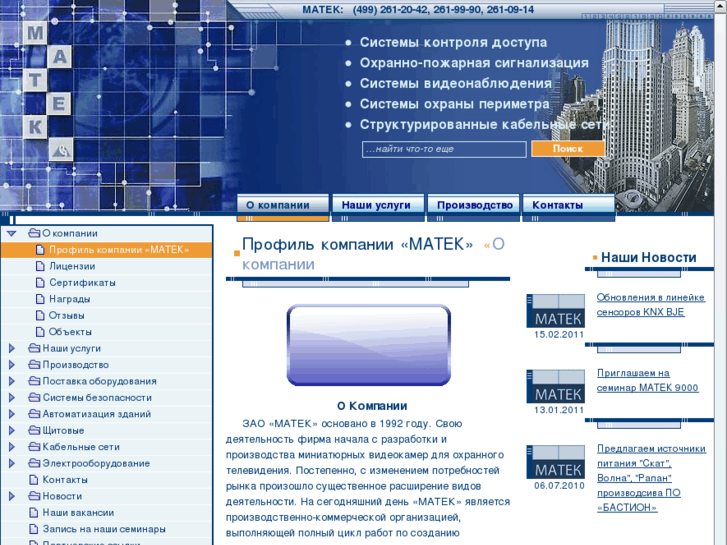Expand «Электрооборудование» tree node
Image resolution: width=727 pixels, height=545 pixels.
point(12,463)
